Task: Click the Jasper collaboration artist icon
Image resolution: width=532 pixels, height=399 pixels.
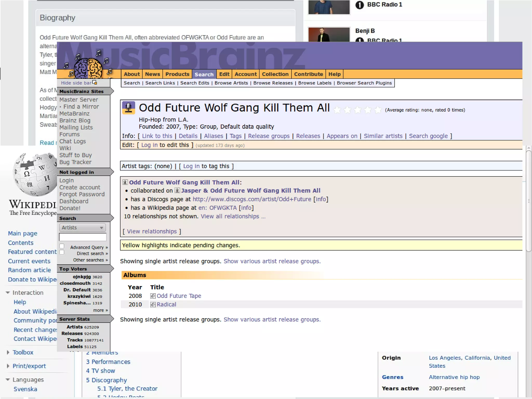Action: (177, 191)
